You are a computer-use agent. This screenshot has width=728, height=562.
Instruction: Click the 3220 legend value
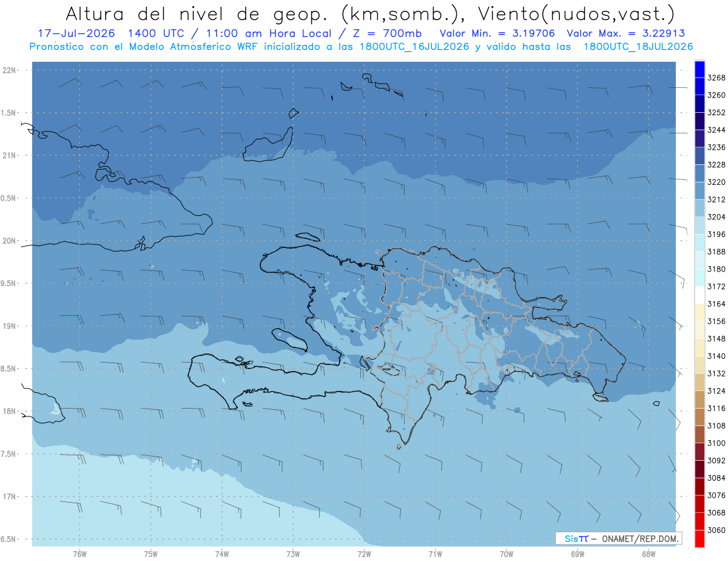coord(716,182)
